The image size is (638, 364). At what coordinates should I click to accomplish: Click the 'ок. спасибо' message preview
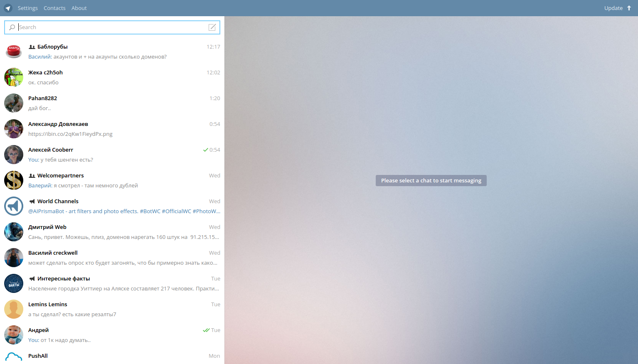(x=43, y=83)
